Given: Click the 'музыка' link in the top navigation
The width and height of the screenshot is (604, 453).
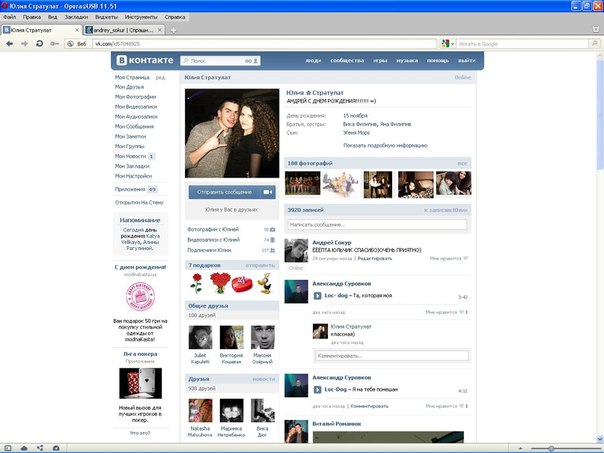Looking at the screenshot, I should click(406, 61).
